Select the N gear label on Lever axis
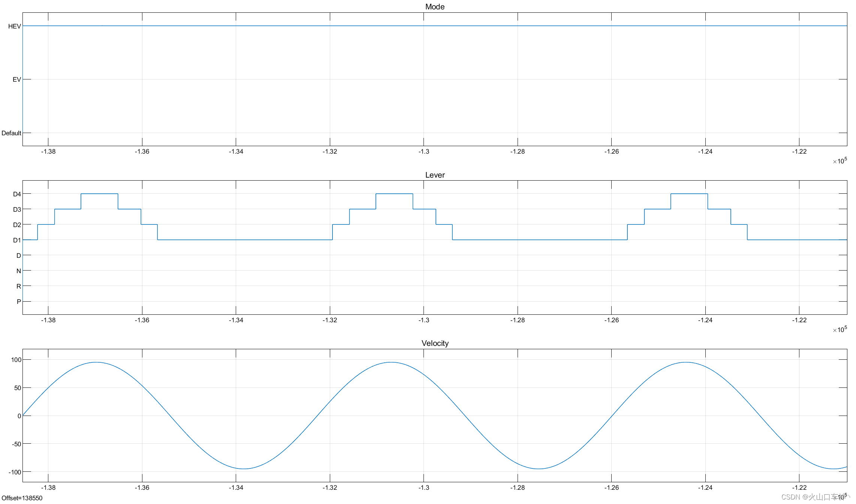Image resolution: width=856 pixels, height=504 pixels. [19, 271]
